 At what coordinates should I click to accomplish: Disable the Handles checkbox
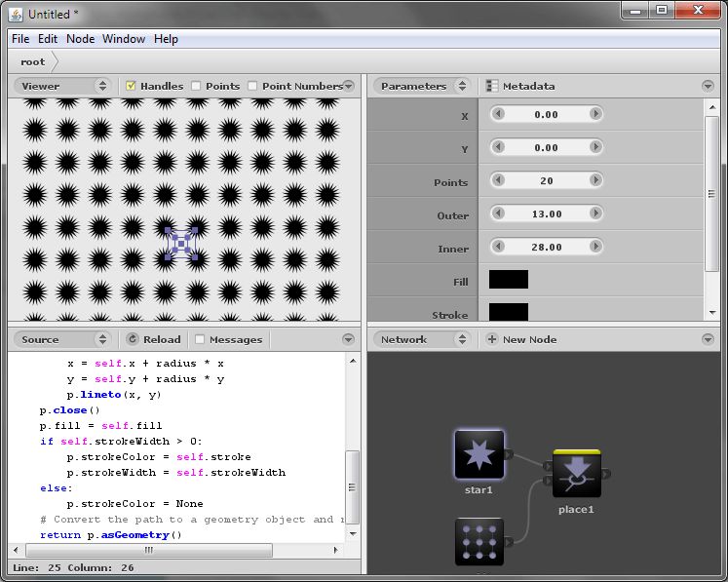tap(132, 86)
